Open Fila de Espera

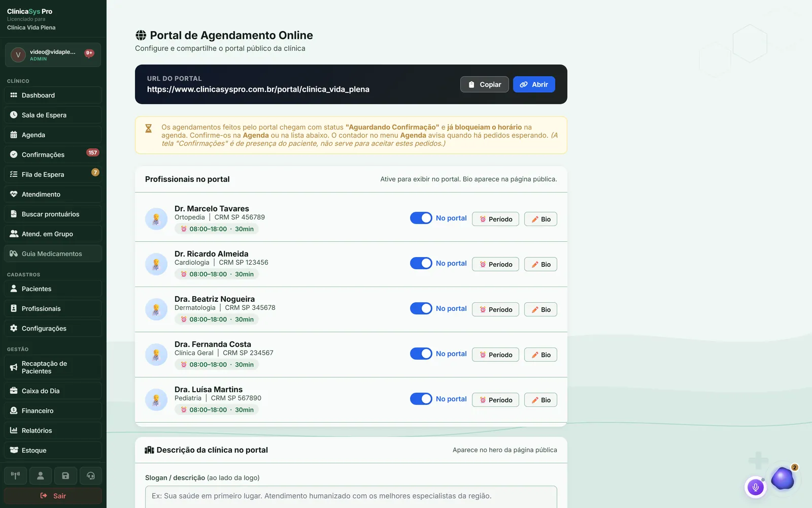(x=53, y=174)
